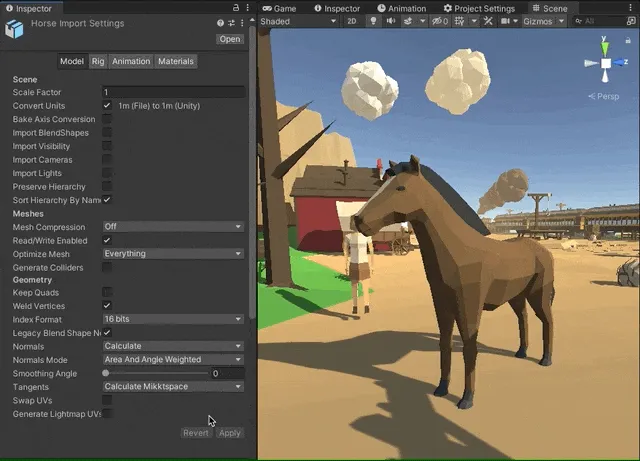Expand the Normals Mode dropdown

click(x=173, y=359)
